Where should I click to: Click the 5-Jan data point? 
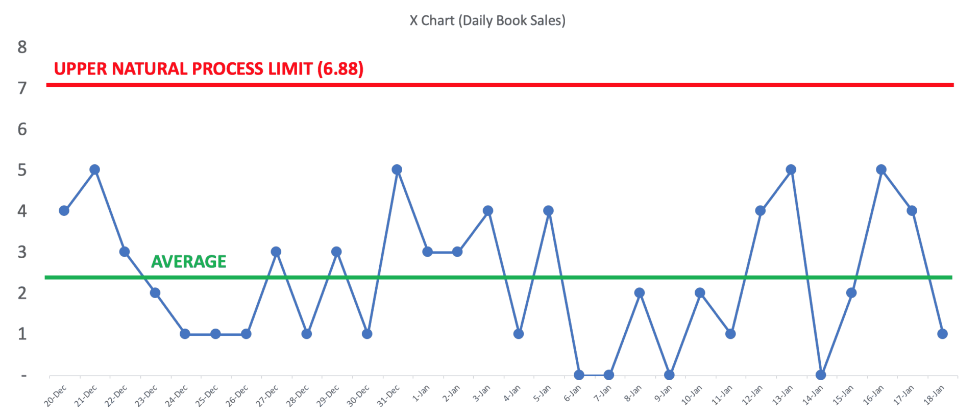click(x=548, y=211)
